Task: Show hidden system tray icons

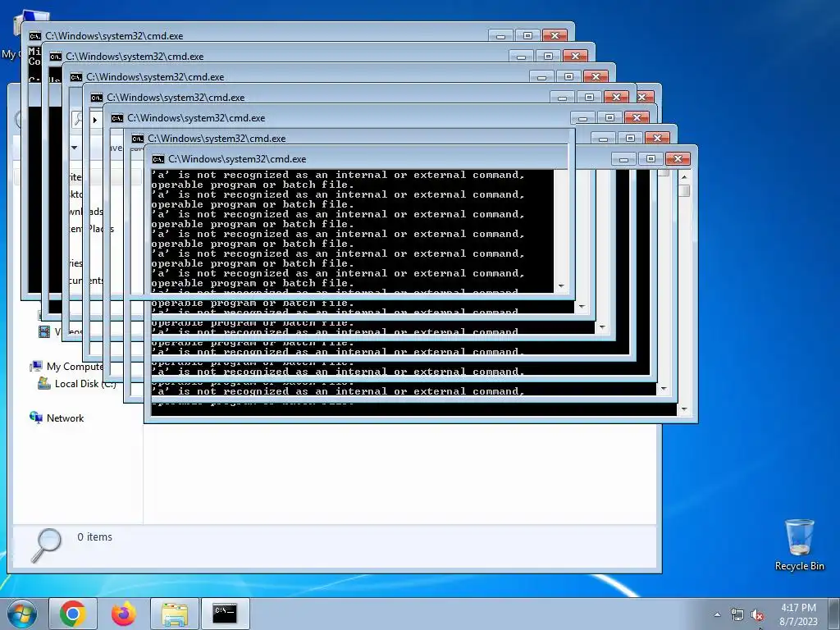Action: point(717,614)
